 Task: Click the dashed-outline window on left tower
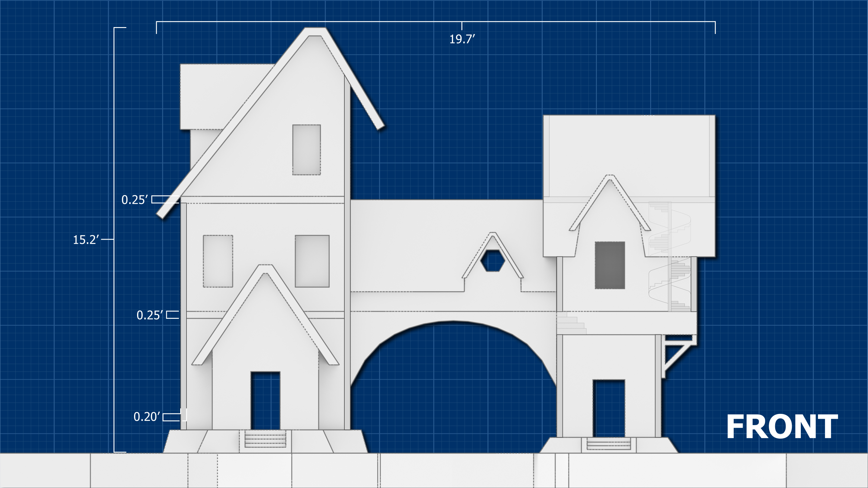pos(218,261)
